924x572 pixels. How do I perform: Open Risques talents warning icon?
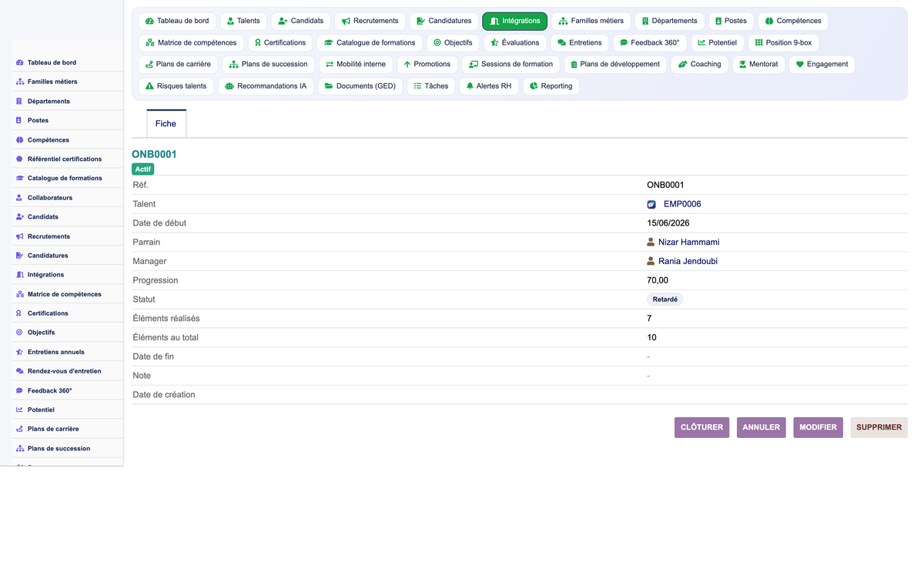pos(149,86)
